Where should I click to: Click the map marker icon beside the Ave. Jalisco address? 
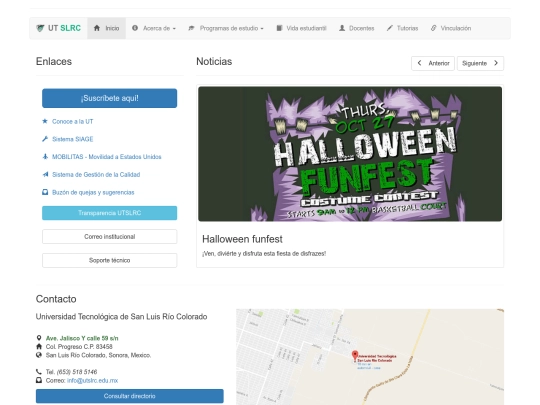[39, 338]
